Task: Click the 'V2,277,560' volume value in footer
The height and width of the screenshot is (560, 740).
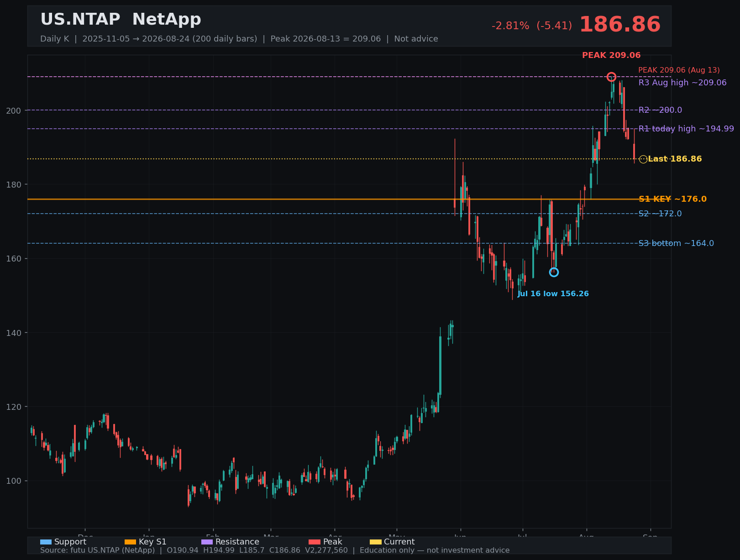Action: pyautogui.click(x=326, y=550)
